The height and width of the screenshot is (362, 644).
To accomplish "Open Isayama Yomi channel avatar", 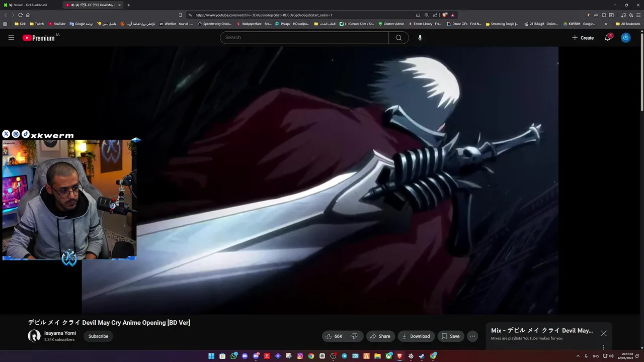I will pos(34,336).
